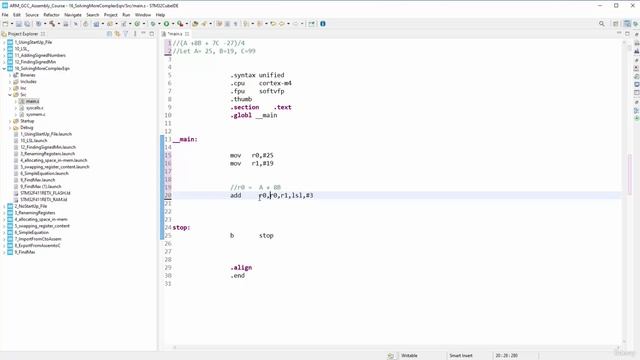Select the 11_AddingSignedNumbers project
This screenshot has height=360, width=640.
[x=40, y=55]
